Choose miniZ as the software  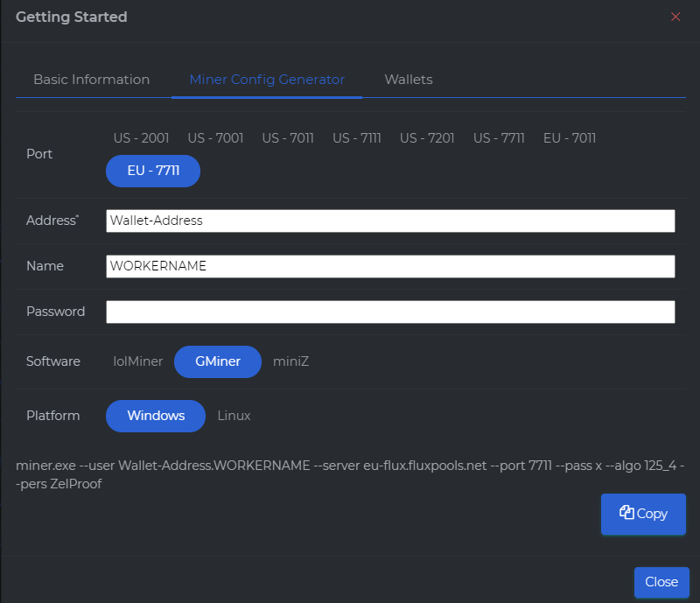pos(290,361)
